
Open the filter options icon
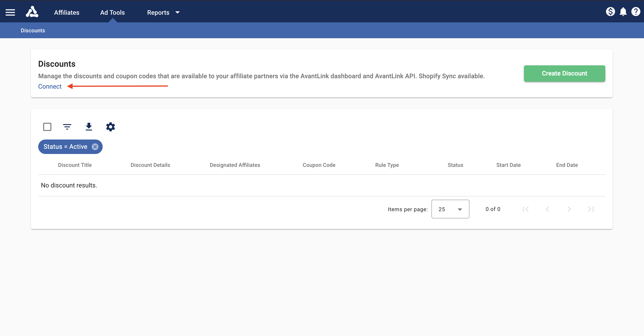click(67, 127)
